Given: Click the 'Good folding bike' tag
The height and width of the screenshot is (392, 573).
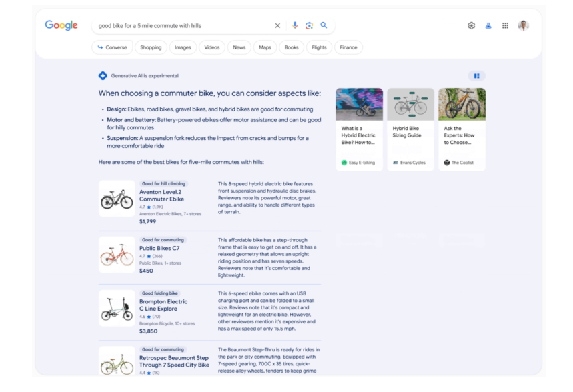Looking at the screenshot, I should click(x=160, y=293).
